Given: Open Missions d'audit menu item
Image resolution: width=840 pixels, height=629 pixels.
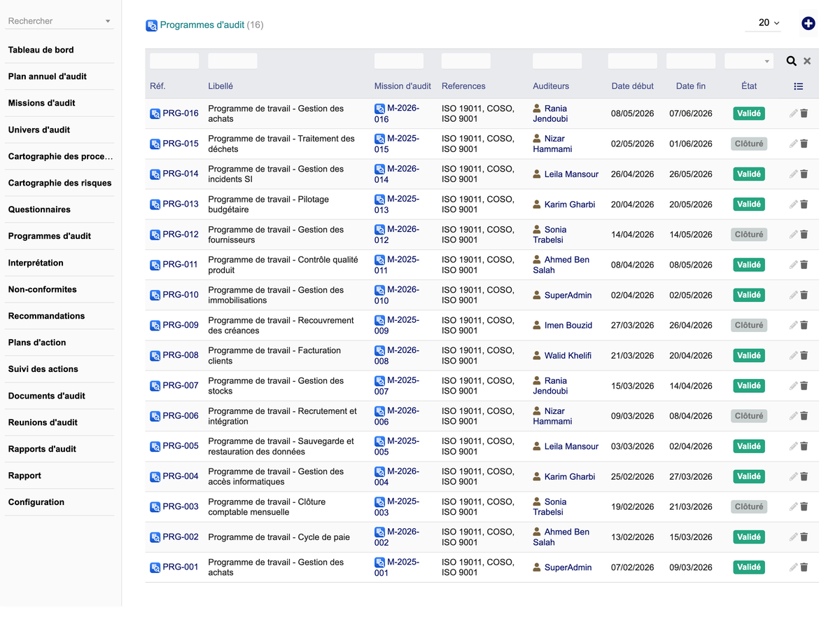Looking at the screenshot, I should coord(41,103).
